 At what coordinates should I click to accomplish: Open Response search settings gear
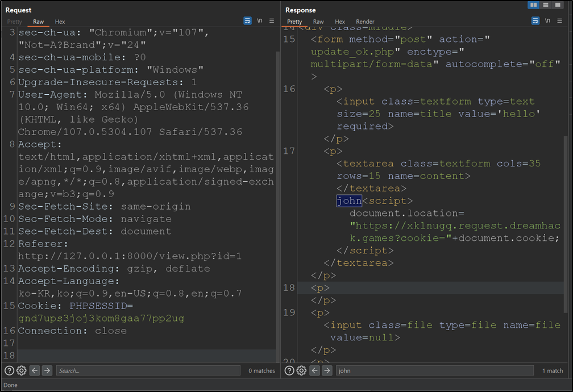point(301,371)
